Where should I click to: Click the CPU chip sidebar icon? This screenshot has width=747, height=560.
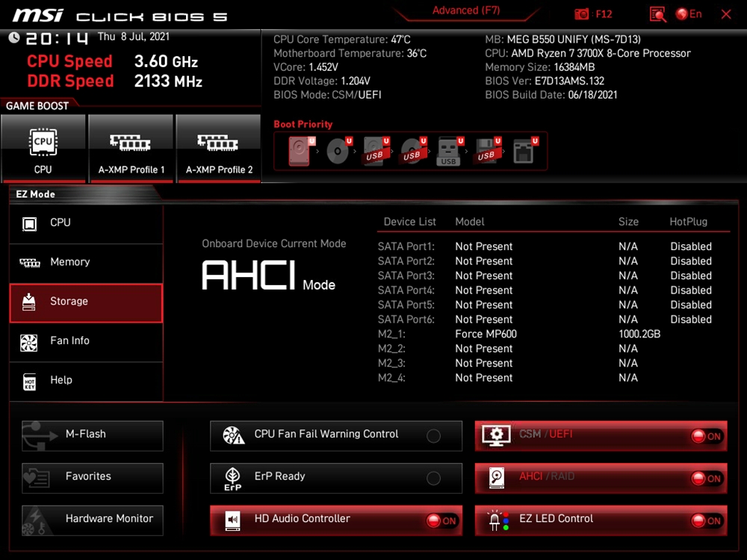click(30, 223)
